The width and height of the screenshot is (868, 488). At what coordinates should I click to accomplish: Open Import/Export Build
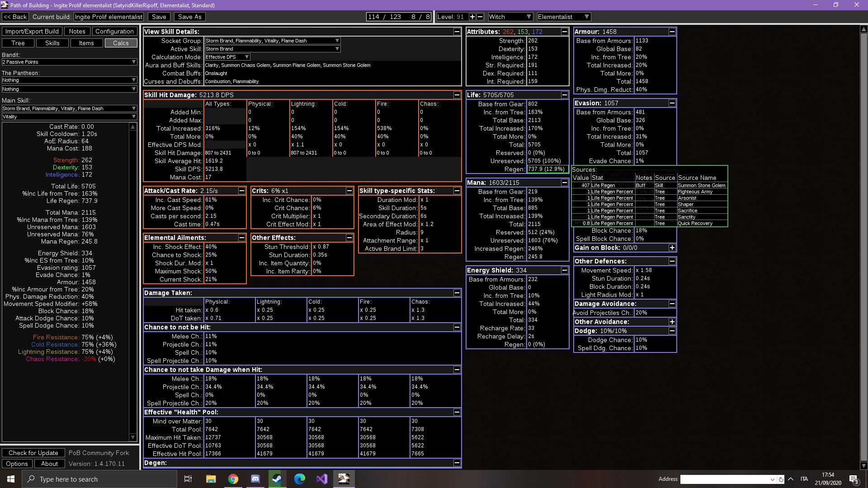32,31
